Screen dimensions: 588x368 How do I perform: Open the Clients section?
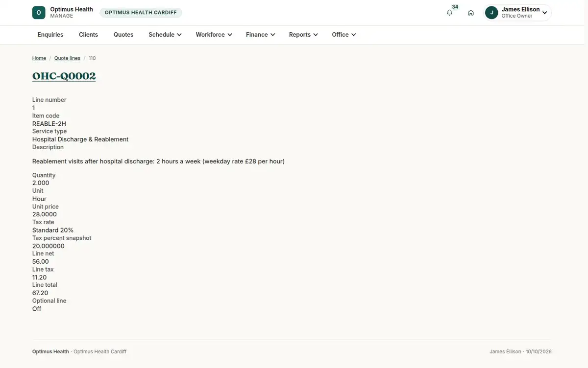click(x=89, y=35)
